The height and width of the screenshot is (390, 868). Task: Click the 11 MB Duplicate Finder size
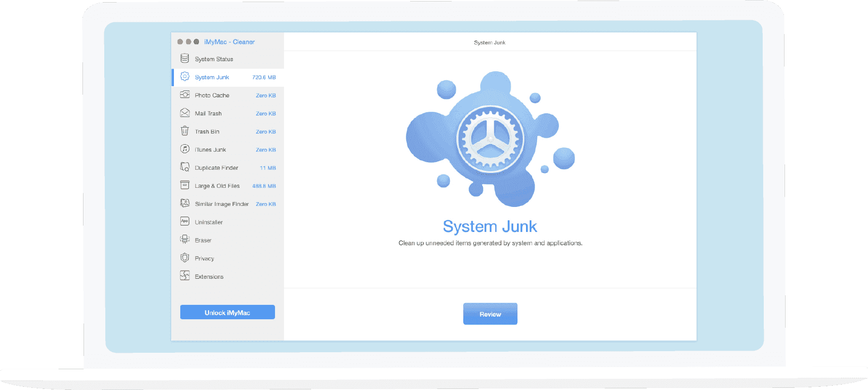coord(268,168)
